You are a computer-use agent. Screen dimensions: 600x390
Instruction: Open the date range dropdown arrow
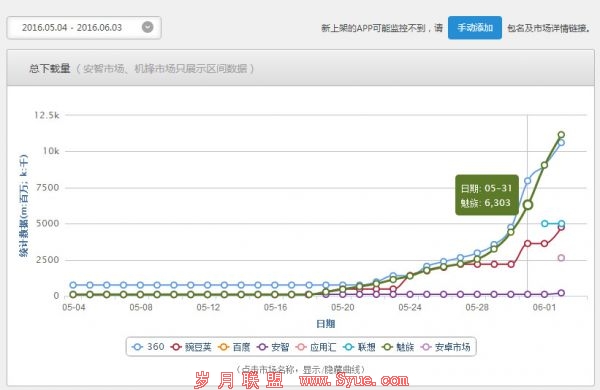147,27
